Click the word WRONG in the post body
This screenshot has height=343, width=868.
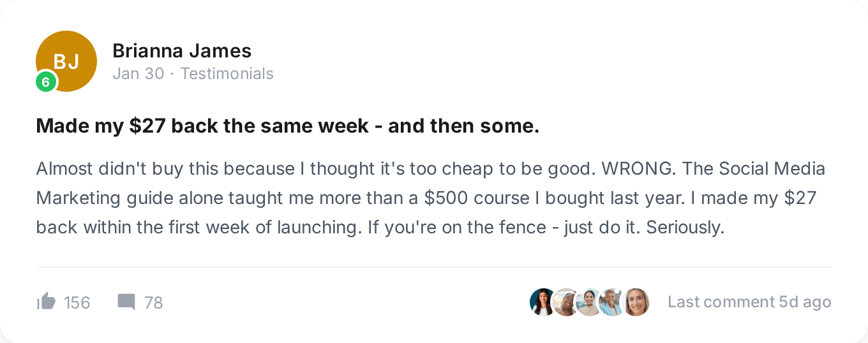[636, 169]
